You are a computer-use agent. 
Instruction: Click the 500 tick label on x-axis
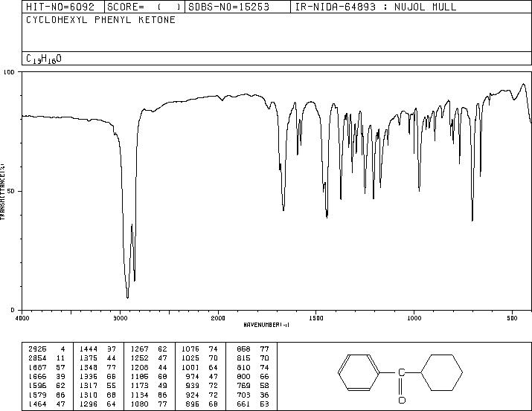(x=512, y=318)
